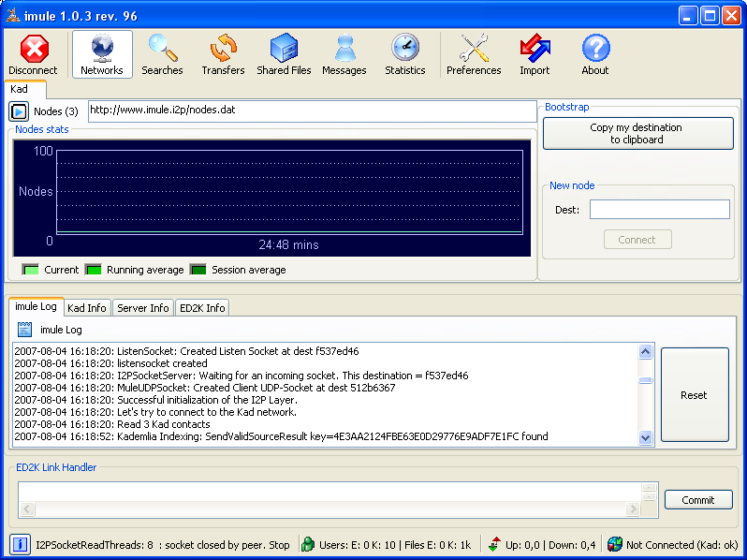The height and width of the screenshot is (560, 747).
Task: Click the Running average color swatch
Action: pyautogui.click(x=94, y=270)
